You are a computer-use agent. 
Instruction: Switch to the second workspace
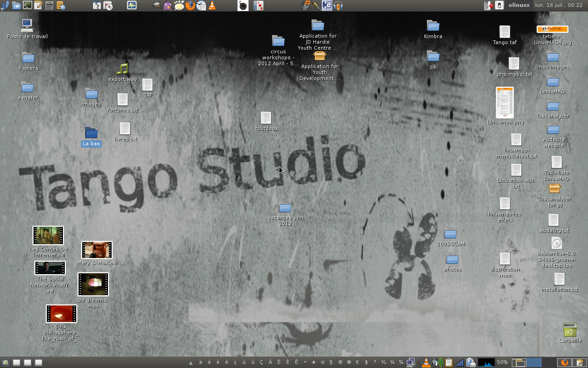(534, 362)
